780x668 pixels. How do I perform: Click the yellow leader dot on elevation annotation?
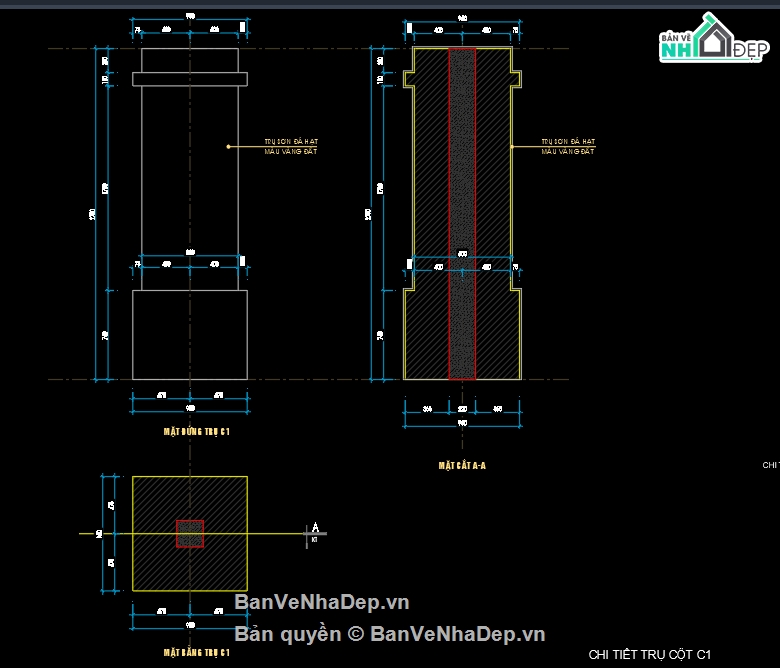[x=228, y=147]
